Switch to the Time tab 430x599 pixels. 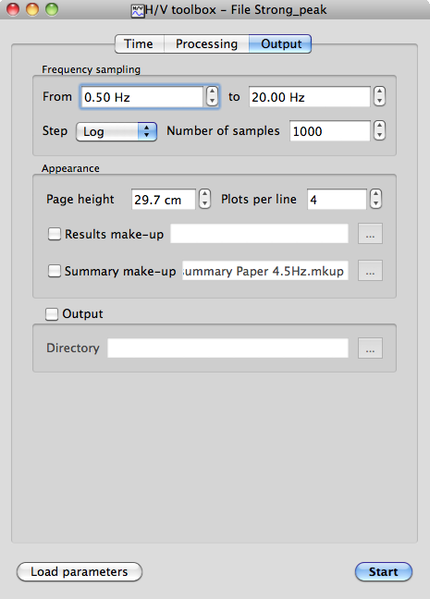[x=139, y=44]
